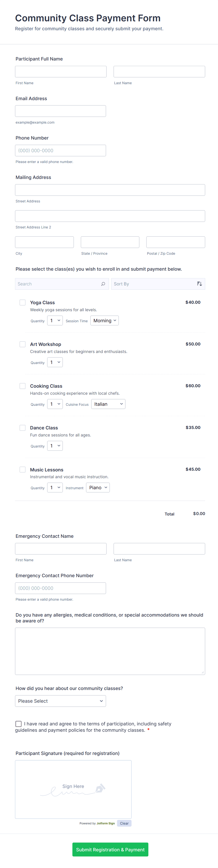Expand the Cuisine Focus dropdown
Image resolution: width=218 pixels, height=868 pixels.
point(108,404)
